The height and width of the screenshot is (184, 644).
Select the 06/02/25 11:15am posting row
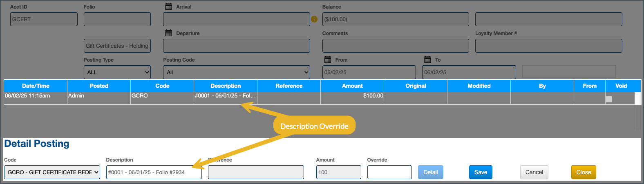click(x=36, y=96)
